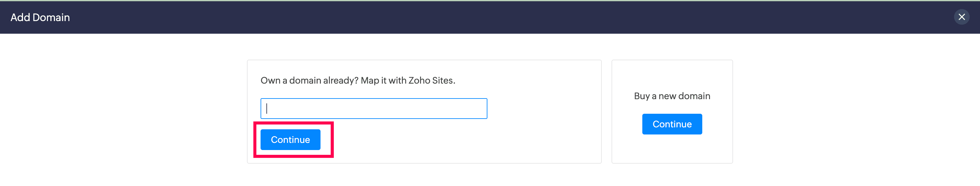The width and height of the screenshot is (980, 186).
Task: Click the blue Continue in left panel
Action: click(290, 140)
